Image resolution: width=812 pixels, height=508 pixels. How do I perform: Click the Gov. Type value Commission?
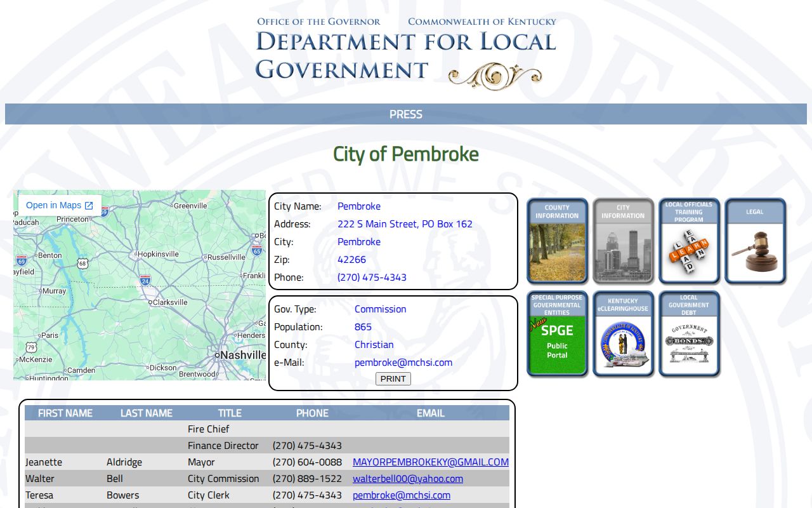click(381, 309)
